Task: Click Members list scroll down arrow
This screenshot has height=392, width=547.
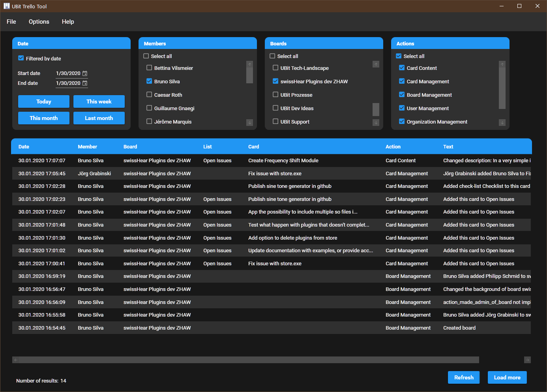Action: click(x=249, y=123)
